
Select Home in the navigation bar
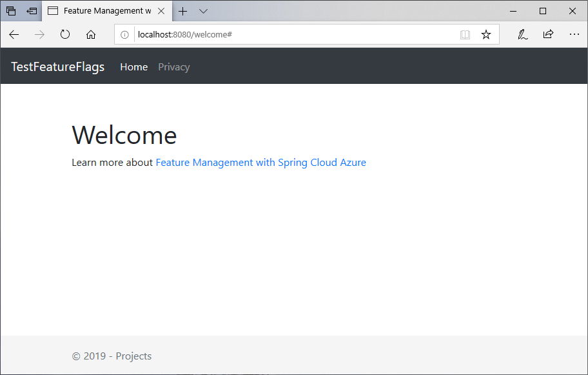point(133,66)
